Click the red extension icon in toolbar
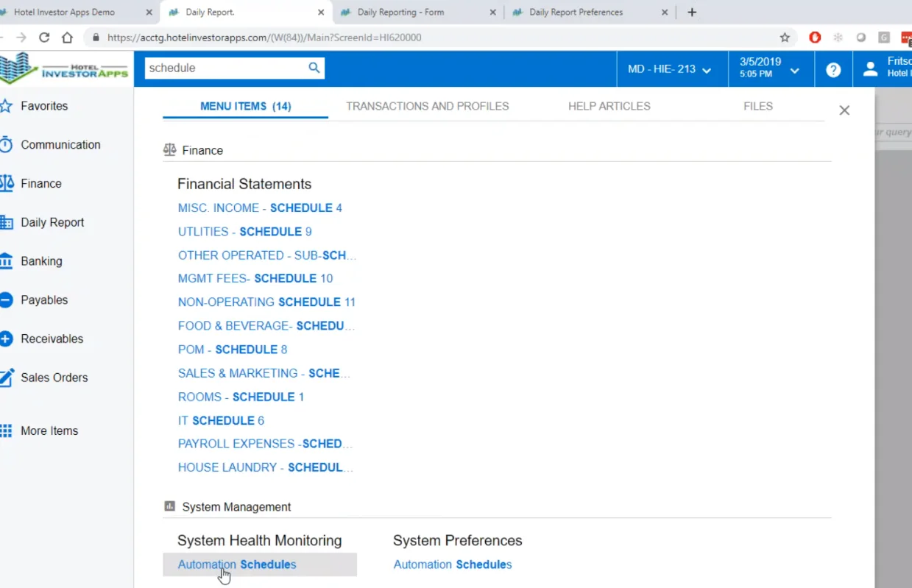Viewport: 912px width, 588px height. click(x=815, y=38)
